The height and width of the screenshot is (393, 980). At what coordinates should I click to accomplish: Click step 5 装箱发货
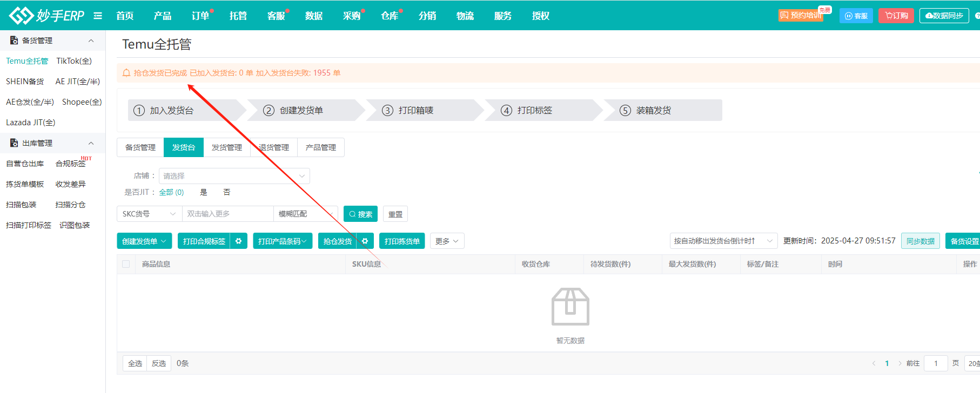pos(662,110)
